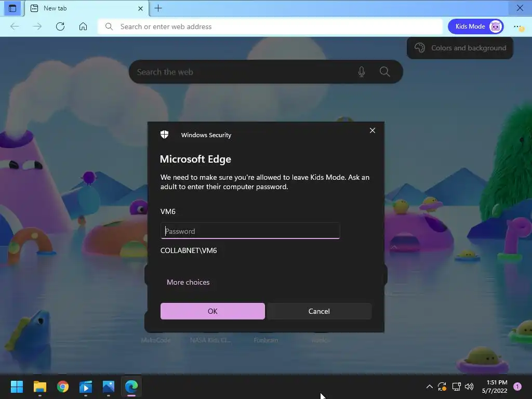Screen dimensions: 532x399
Task: Open a new tab with plus button
Action: [x=158, y=8]
